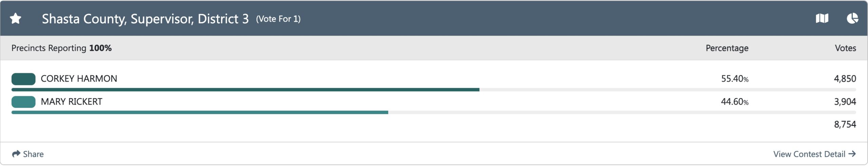Image resolution: width=868 pixels, height=166 pixels.
Task: Click Corkey Harmon's vote progress bar
Action: coord(245,90)
